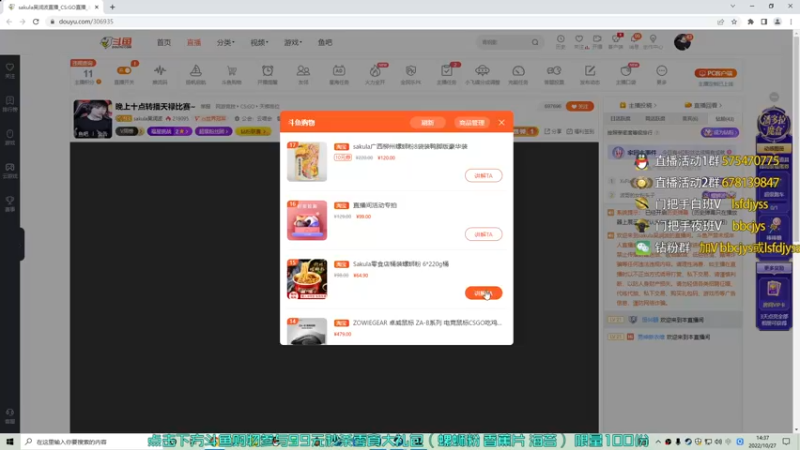The width and height of the screenshot is (800, 450).
Task: Click the alarm clock stream reminder icon
Action: point(267,71)
